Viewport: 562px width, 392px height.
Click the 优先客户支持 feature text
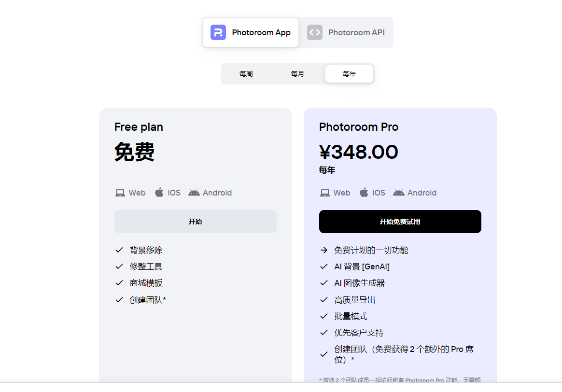359,333
